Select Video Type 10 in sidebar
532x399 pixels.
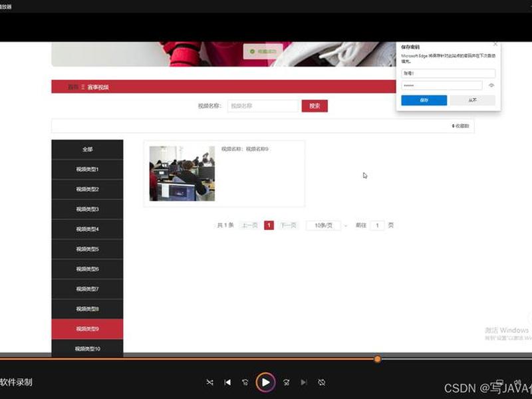[x=87, y=348]
